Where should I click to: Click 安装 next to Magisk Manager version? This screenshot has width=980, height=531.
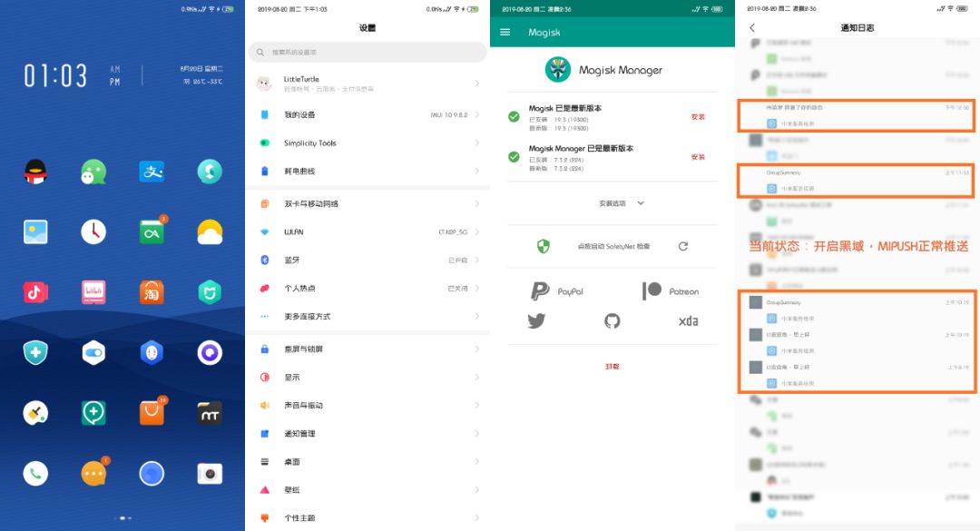click(698, 157)
